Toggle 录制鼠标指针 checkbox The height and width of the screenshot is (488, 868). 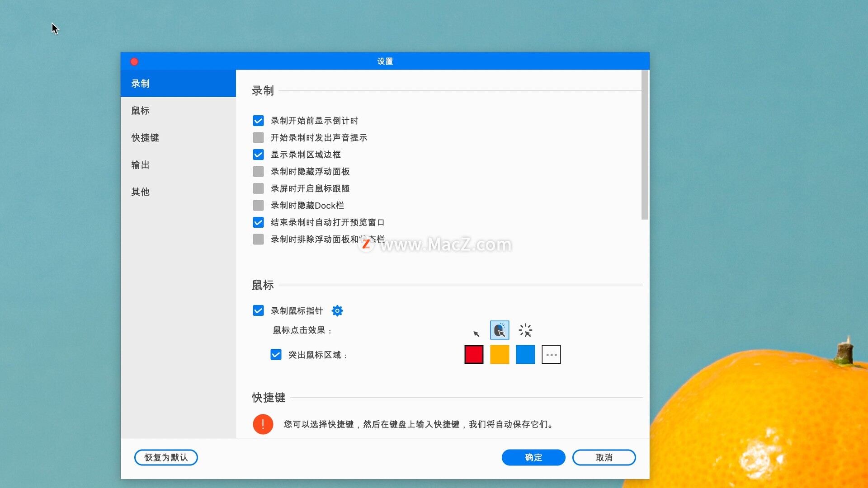coord(258,310)
